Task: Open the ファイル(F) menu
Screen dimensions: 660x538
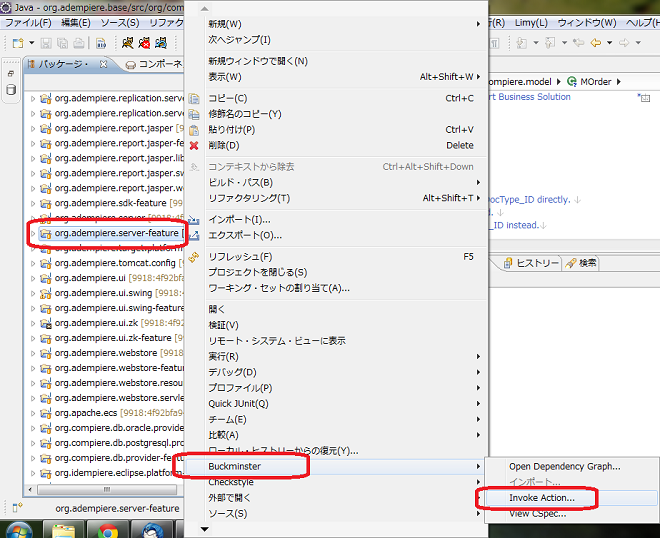Action: tap(28, 23)
